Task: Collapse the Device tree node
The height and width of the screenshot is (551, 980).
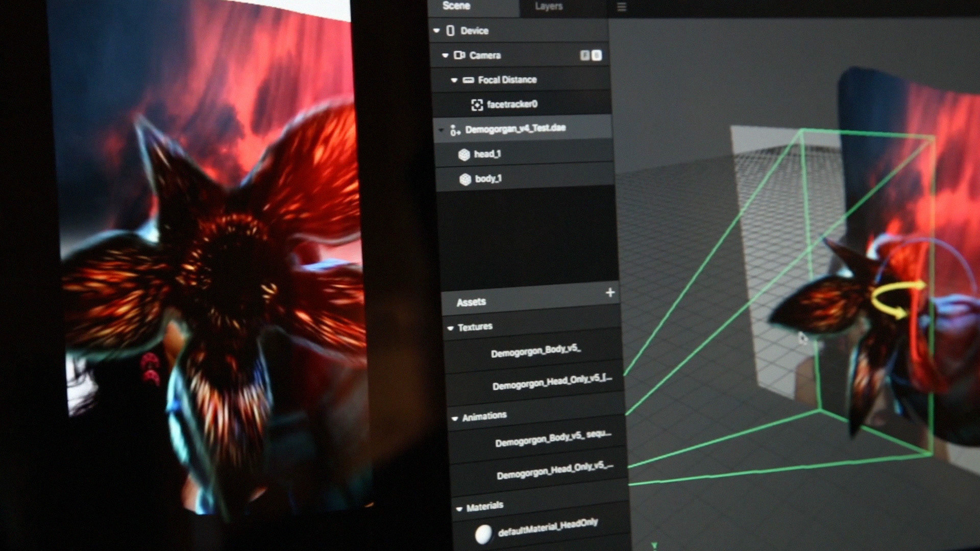Action: (436, 31)
